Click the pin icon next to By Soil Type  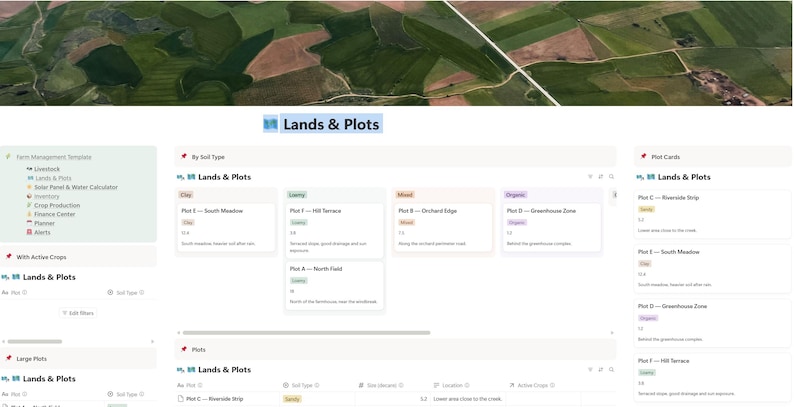[184, 156]
